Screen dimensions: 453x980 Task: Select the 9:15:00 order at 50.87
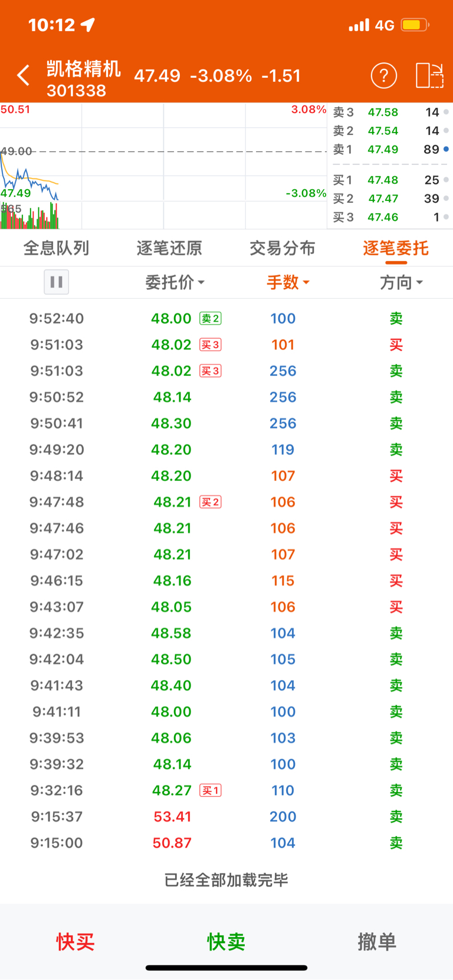click(226, 843)
